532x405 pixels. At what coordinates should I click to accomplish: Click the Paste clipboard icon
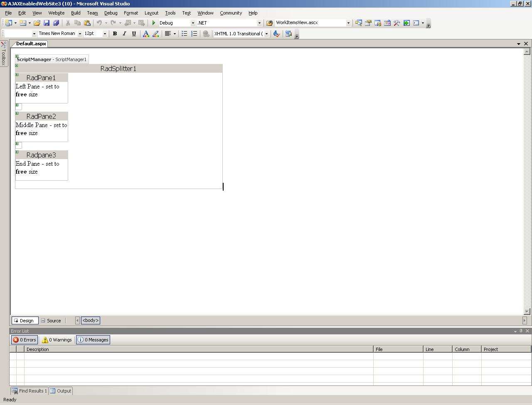[x=87, y=23]
